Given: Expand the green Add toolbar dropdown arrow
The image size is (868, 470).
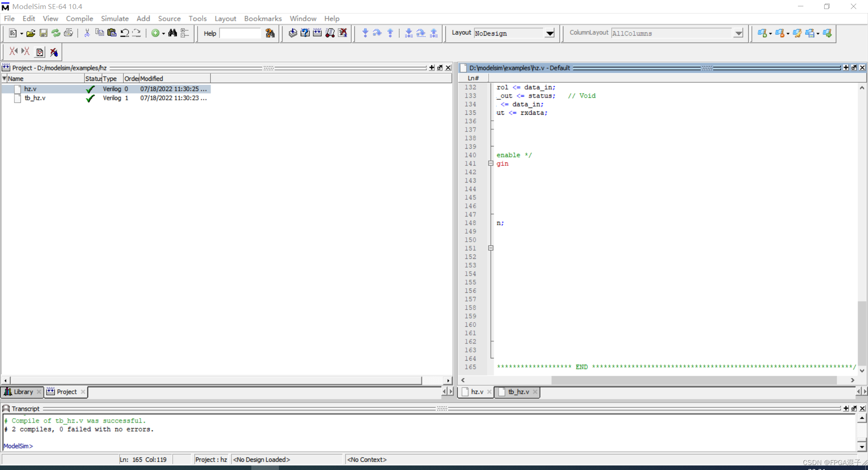Looking at the screenshot, I should 163,33.
